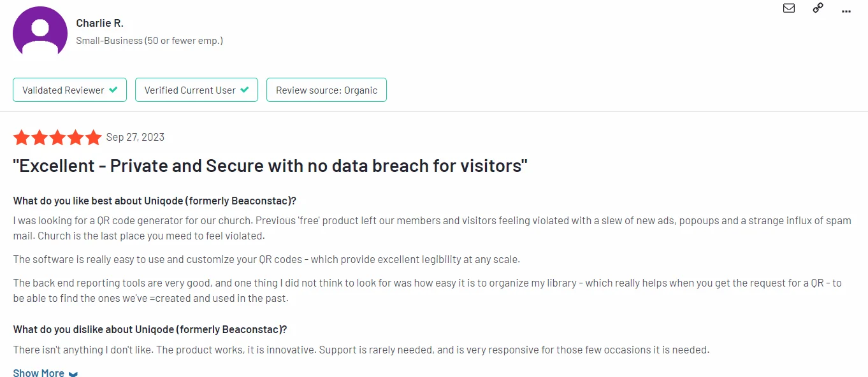Viewport: 868px width, 377px height.
Task: Click the "What do you like best" heading
Action: pos(155,201)
